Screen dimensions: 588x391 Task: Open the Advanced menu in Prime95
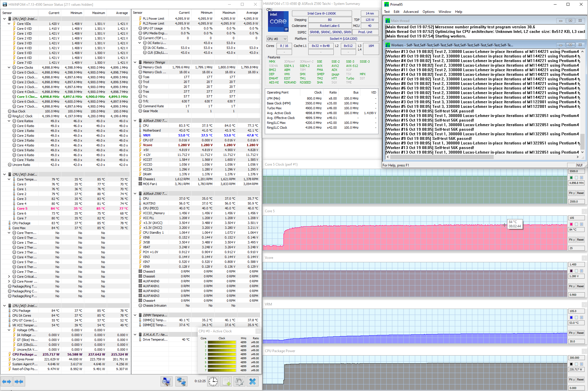coord(411,12)
